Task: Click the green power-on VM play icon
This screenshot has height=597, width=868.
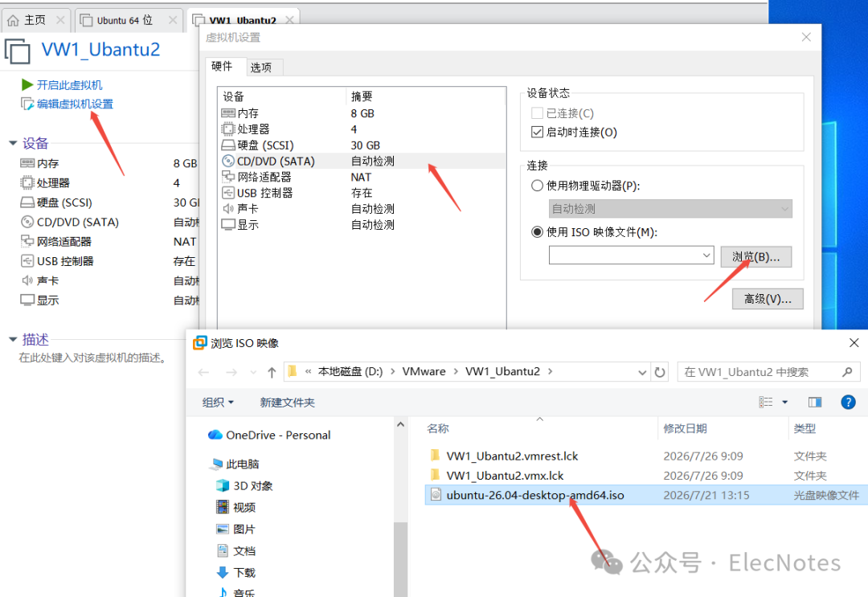Action: tap(27, 84)
